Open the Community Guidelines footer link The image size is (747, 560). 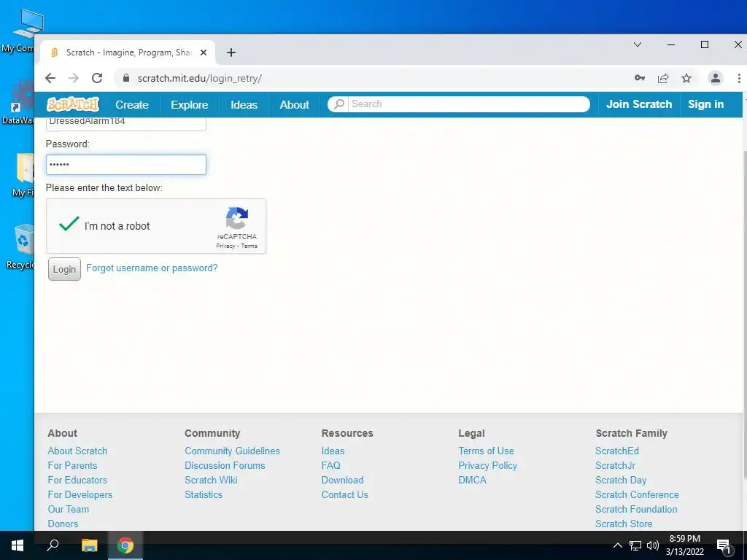pyautogui.click(x=233, y=451)
